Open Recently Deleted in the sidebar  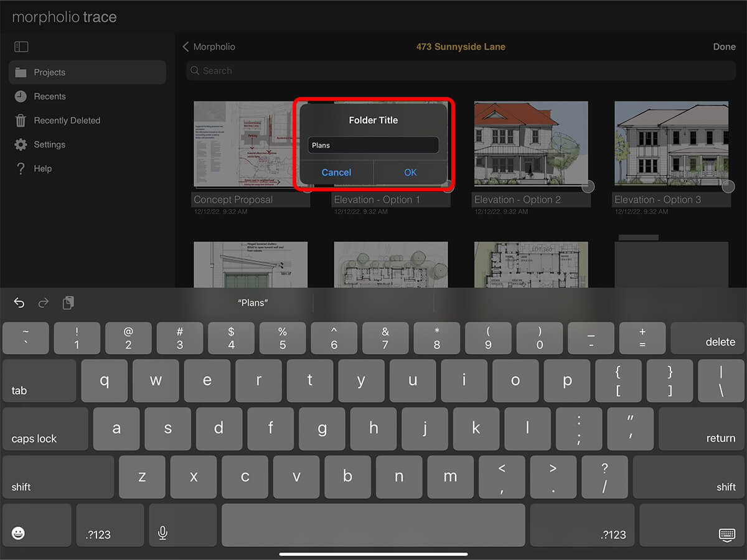67,121
